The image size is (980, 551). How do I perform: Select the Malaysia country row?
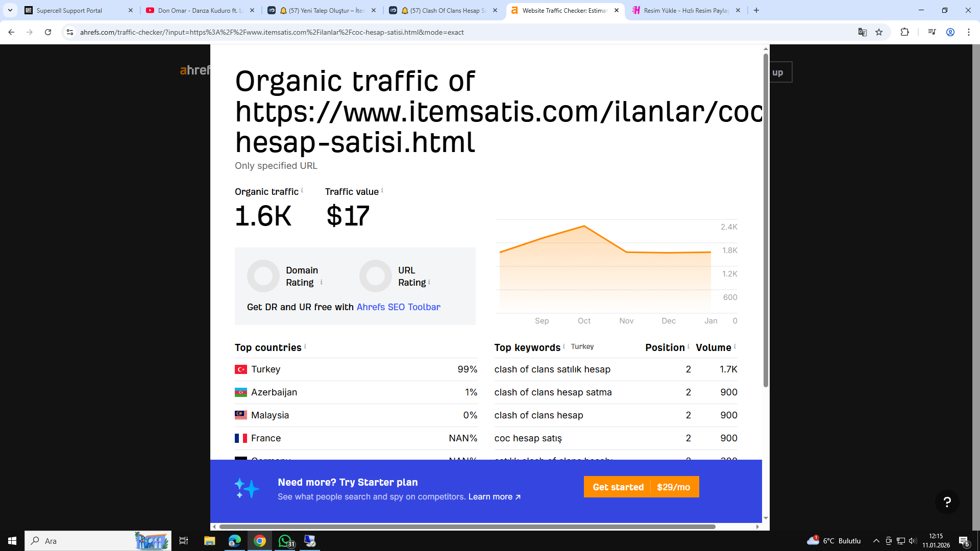pos(356,415)
